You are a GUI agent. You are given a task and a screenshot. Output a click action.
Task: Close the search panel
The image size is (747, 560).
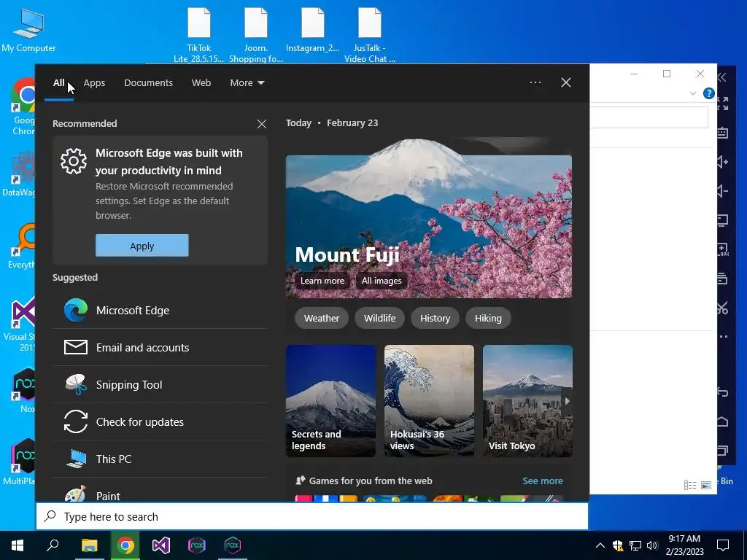tap(565, 82)
